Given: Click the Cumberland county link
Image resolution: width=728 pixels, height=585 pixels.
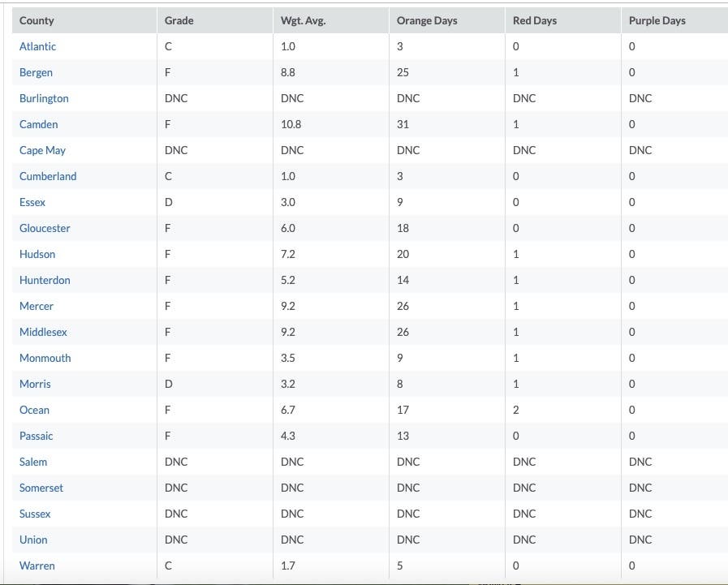Looking at the screenshot, I should 48,176.
